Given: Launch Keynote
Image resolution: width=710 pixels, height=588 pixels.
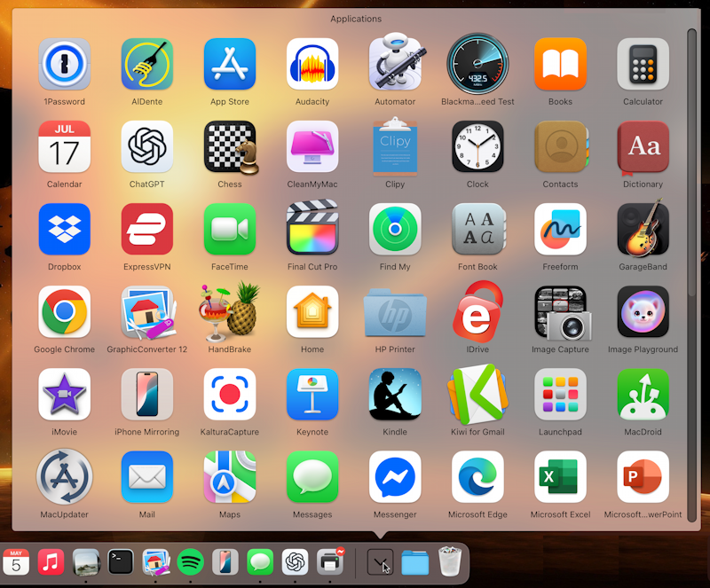Looking at the screenshot, I should click(x=312, y=395).
